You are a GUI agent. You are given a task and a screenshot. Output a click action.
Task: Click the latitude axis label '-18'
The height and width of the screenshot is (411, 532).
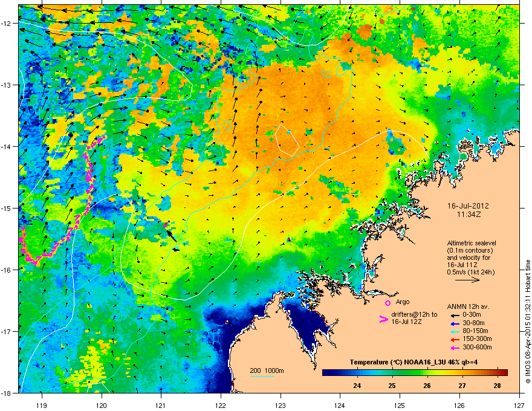pyautogui.click(x=6, y=393)
